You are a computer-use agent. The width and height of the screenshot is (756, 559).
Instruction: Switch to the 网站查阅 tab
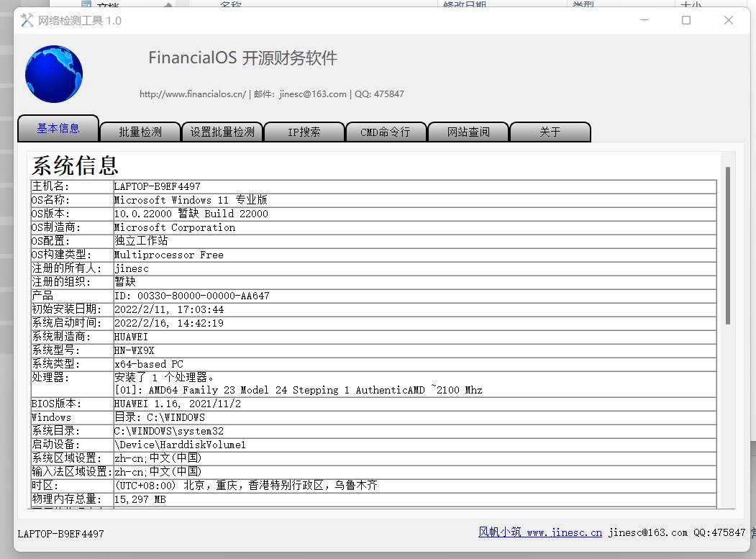pyautogui.click(x=468, y=132)
